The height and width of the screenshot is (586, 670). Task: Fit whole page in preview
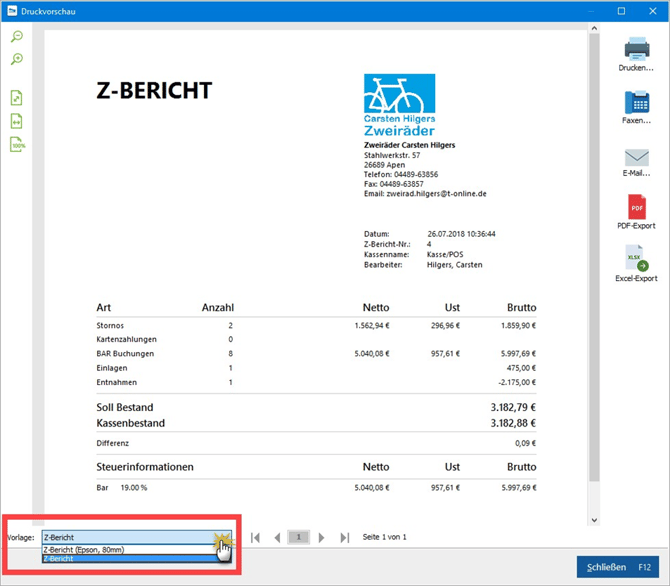pyautogui.click(x=17, y=98)
